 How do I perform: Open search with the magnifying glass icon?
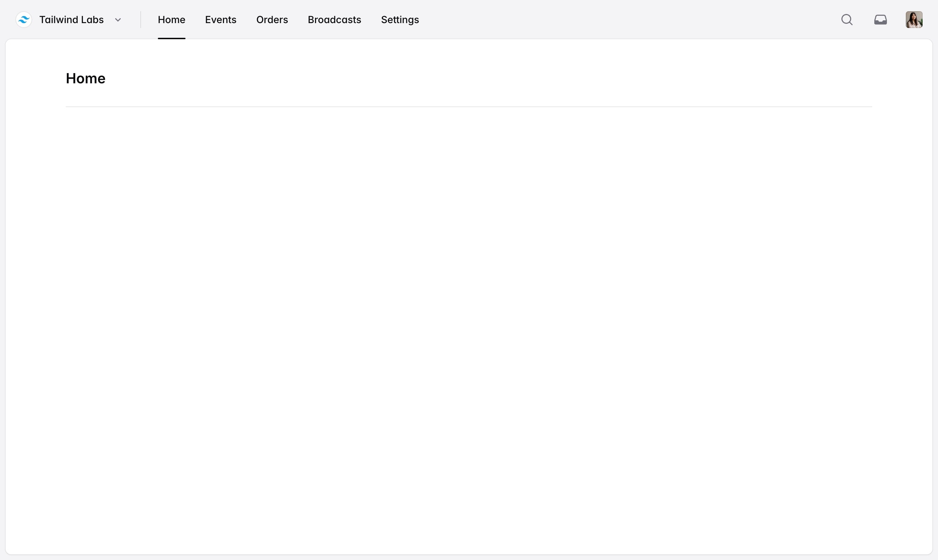click(x=847, y=20)
